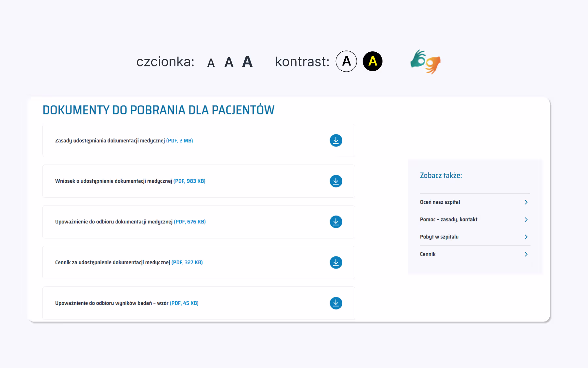This screenshot has width=588, height=368.
Task: Click the kontrast: label
Action: pos(302,61)
